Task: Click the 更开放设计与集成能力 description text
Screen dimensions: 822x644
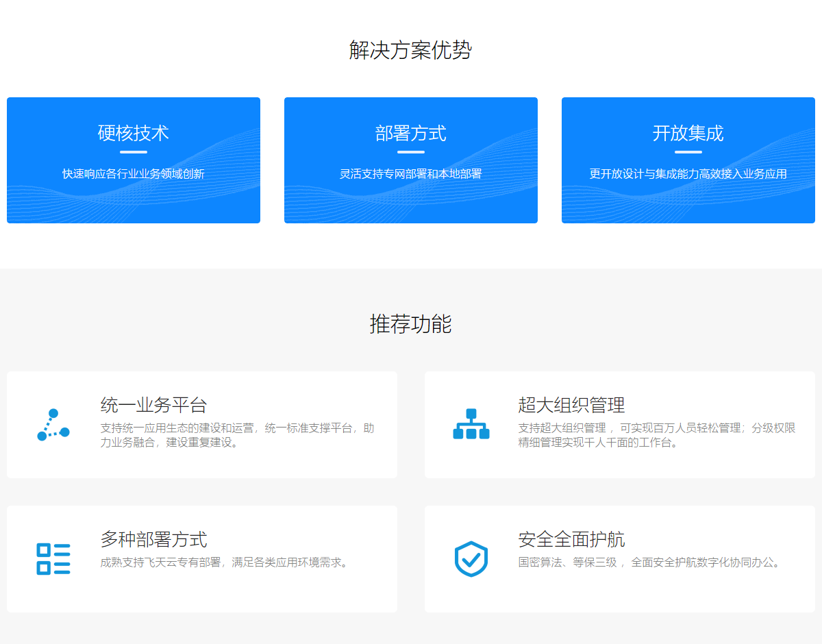Action: pos(688,174)
